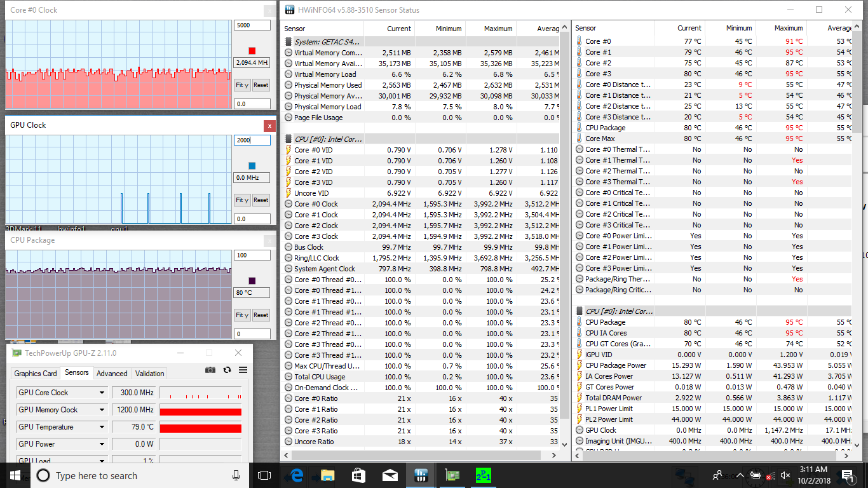Open HWiNFO from the taskbar
This screenshot has height=488, width=868.
(x=421, y=475)
